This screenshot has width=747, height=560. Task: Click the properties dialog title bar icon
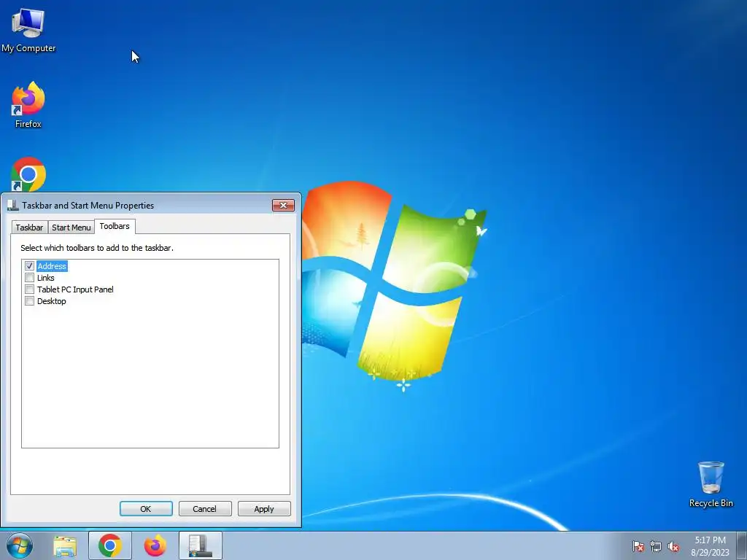click(x=13, y=205)
